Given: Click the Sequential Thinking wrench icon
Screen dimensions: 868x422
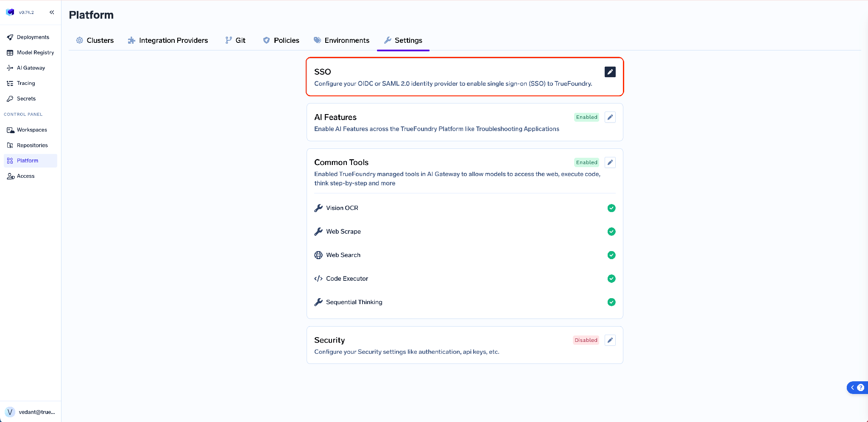Looking at the screenshot, I should point(318,302).
